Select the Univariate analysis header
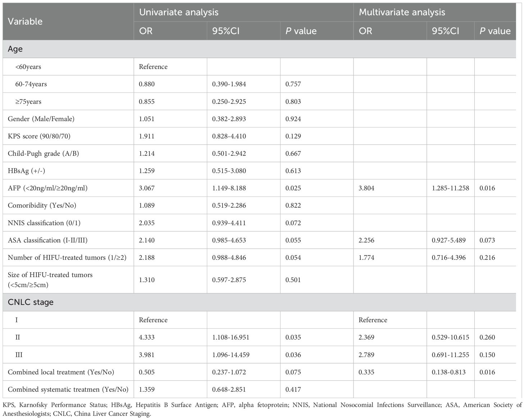 pyautogui.click(x=179, y=12)
